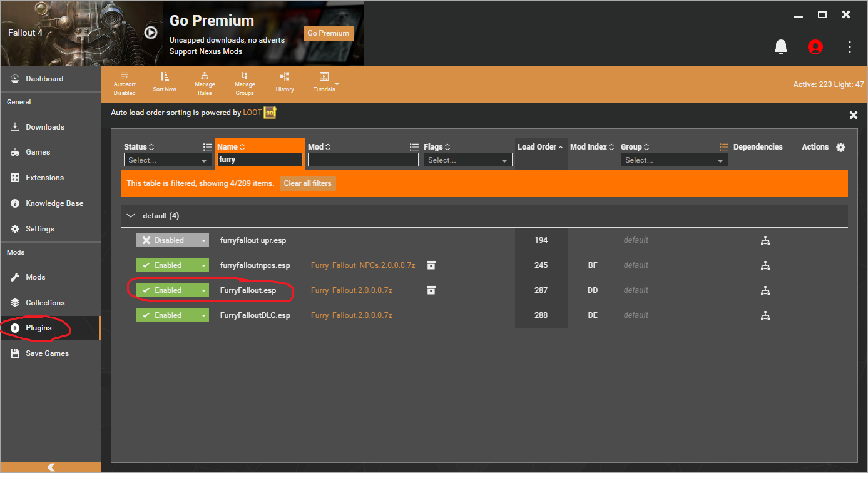Open the Group filter Select dropdown
The image size is (868, 478).
(674, 160)
